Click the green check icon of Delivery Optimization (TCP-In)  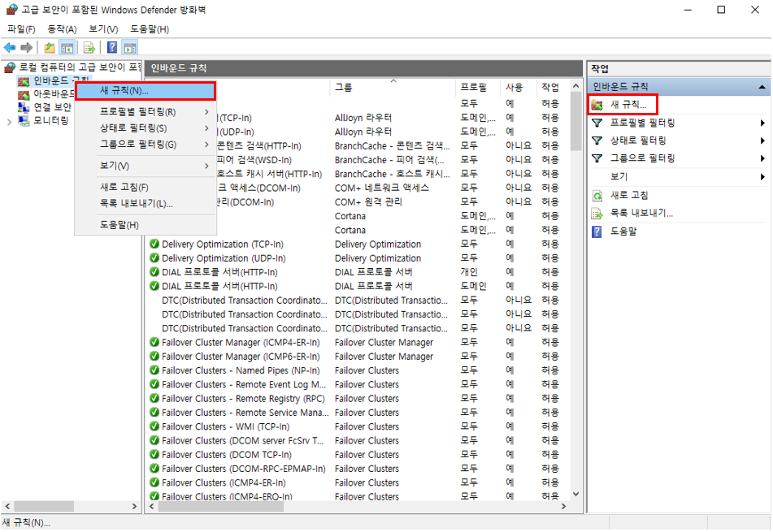[x=154, y=244]
